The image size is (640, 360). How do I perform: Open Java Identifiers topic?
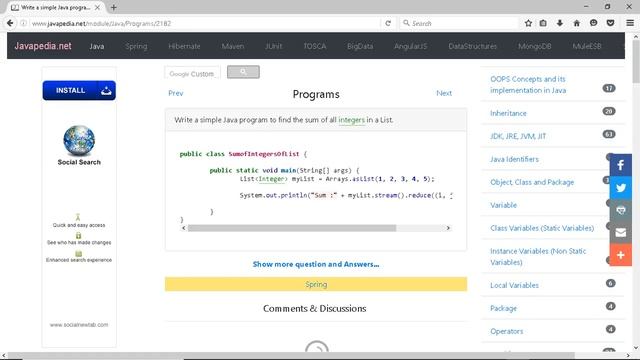click(514, 159)
